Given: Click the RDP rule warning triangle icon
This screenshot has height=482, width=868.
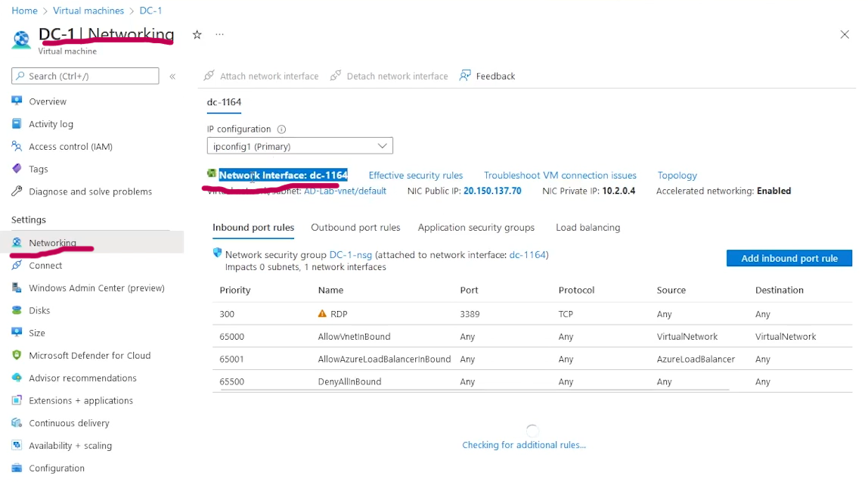Looking at the screenshot, I should point(322,313).
